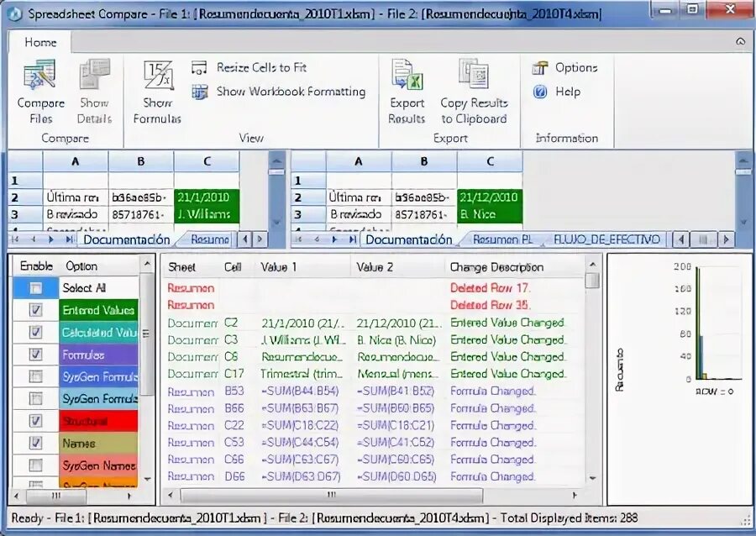Go to previous sheet tab in right file pane
The width and height of the screenshot is (756, 536).
[317, 239]
